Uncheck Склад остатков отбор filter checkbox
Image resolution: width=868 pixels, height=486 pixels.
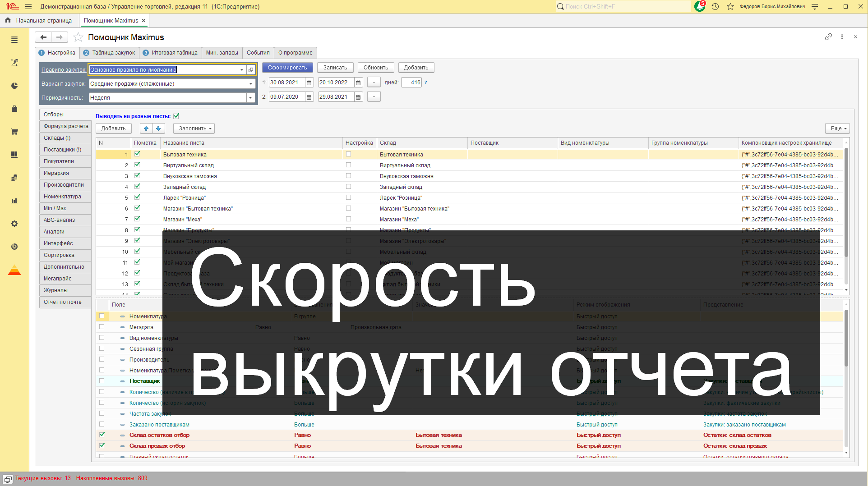coord(102,435)
